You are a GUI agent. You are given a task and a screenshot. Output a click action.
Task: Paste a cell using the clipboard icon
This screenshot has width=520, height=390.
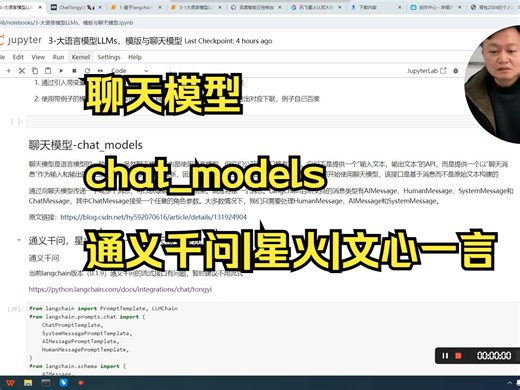48,71
